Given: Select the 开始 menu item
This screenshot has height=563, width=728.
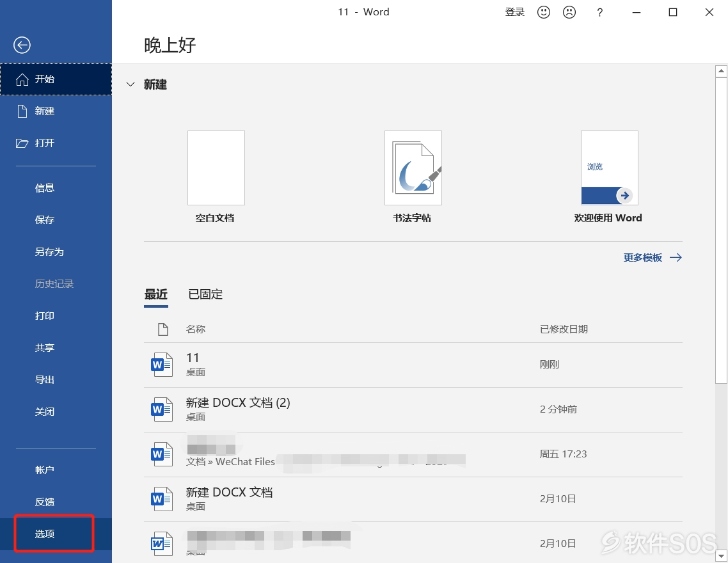Looking at the screenshot, I should [56, 79].
